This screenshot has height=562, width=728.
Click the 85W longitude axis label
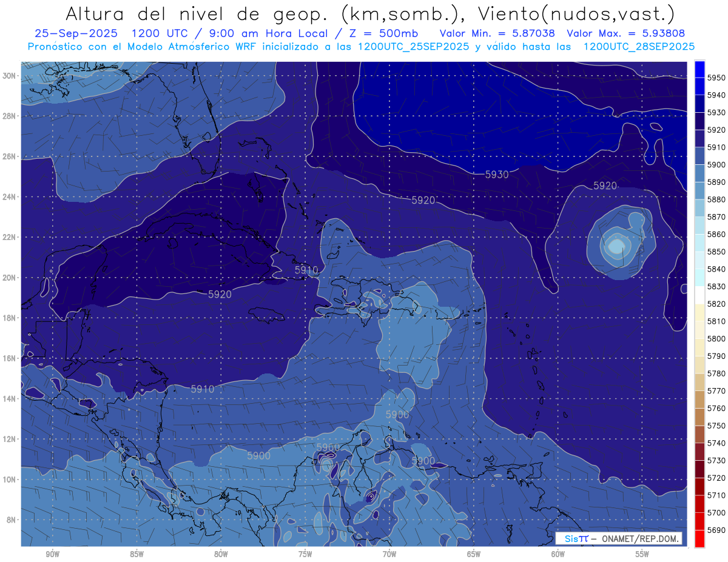(136, 555)
